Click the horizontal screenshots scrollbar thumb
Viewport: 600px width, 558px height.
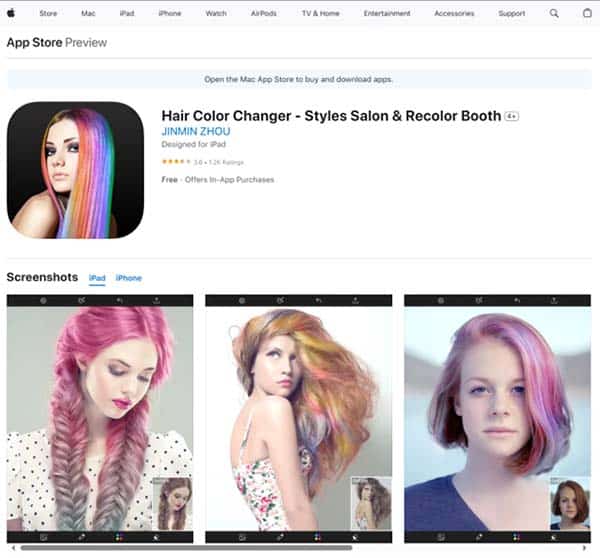point(186,548)
